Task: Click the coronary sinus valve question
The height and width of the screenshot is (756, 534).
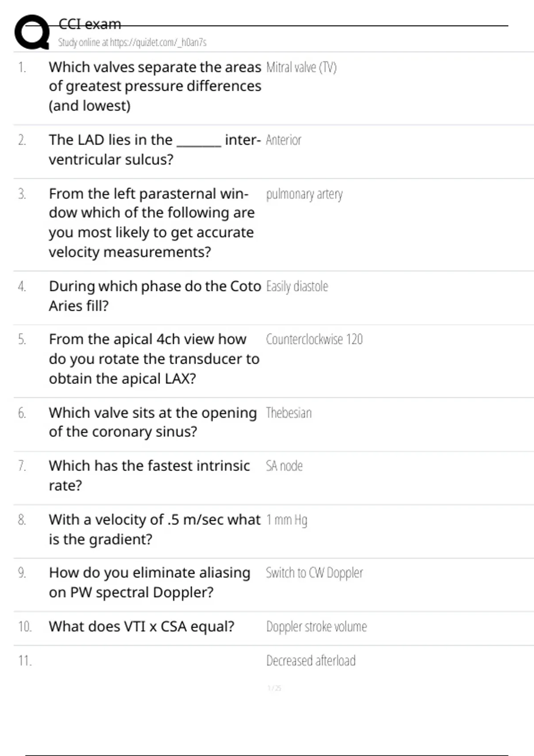Action: pyautogui.click(x=153, y=422)
